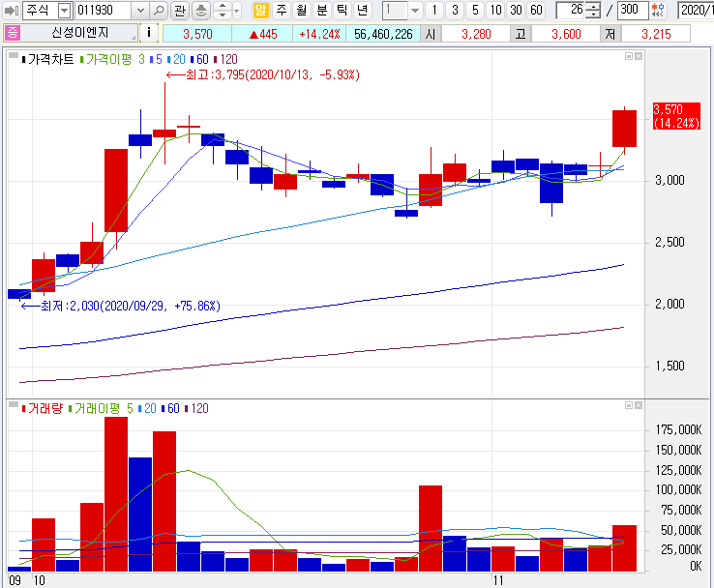Expand the stock code history dropdown
The image size is (714, 588).
(140, 10)
